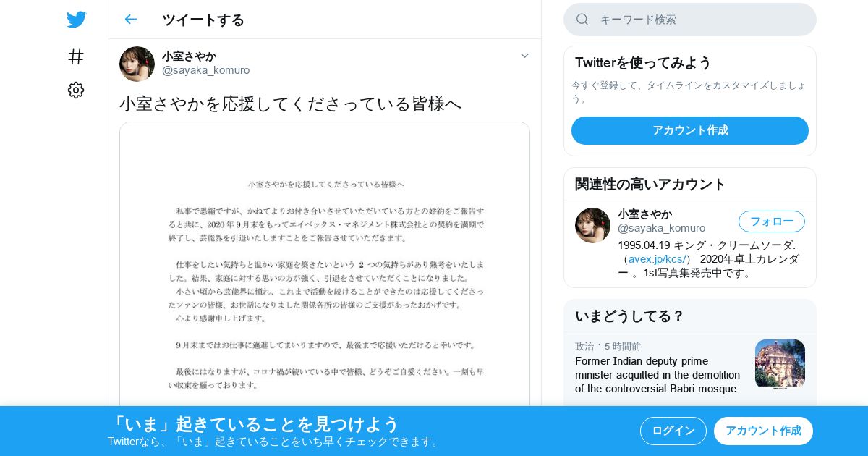Open related account avatar of 小室さやか
The width and height of the screenshot is (868, 456).
tap(592, 225)
